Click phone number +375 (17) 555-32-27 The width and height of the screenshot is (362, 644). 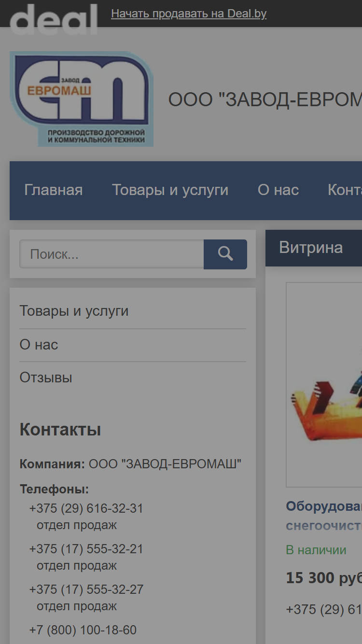click(x=86, y=590)
